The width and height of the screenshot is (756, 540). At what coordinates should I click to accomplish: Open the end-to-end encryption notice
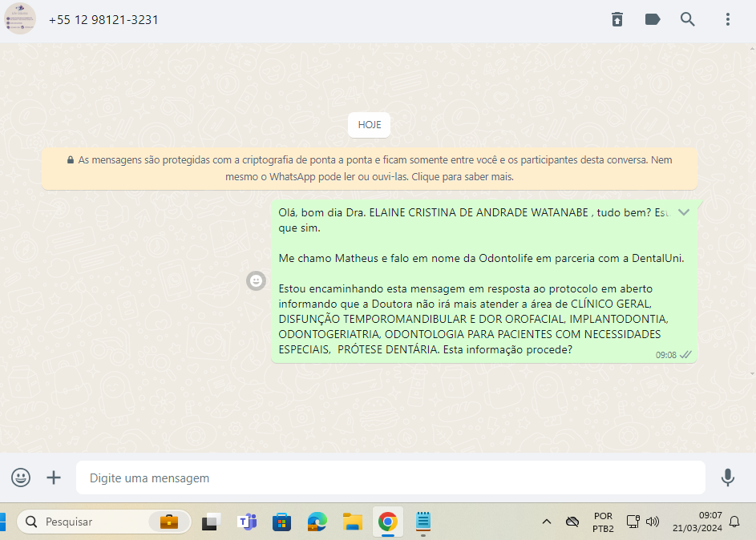(x=370, y=168)
